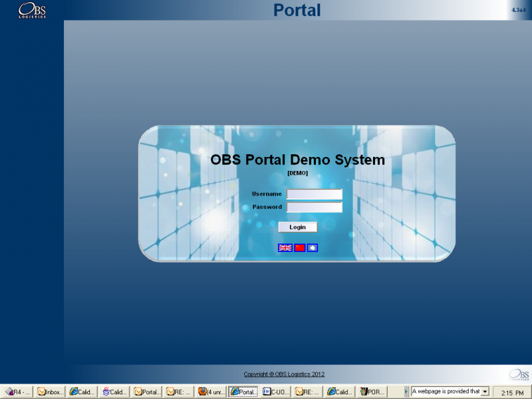Open the Calid... taskbar button beside POR...
Image resolution: width=532 pixels, height=399 pixels.
[340, 392]
